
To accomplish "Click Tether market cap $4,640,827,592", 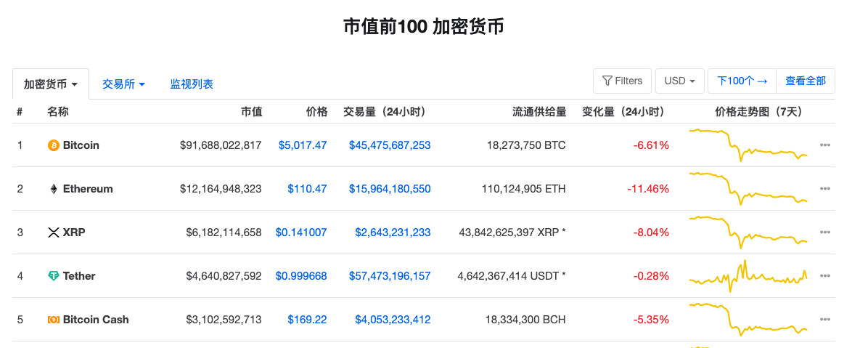I will pyautogui.click(x=224, y=276).
